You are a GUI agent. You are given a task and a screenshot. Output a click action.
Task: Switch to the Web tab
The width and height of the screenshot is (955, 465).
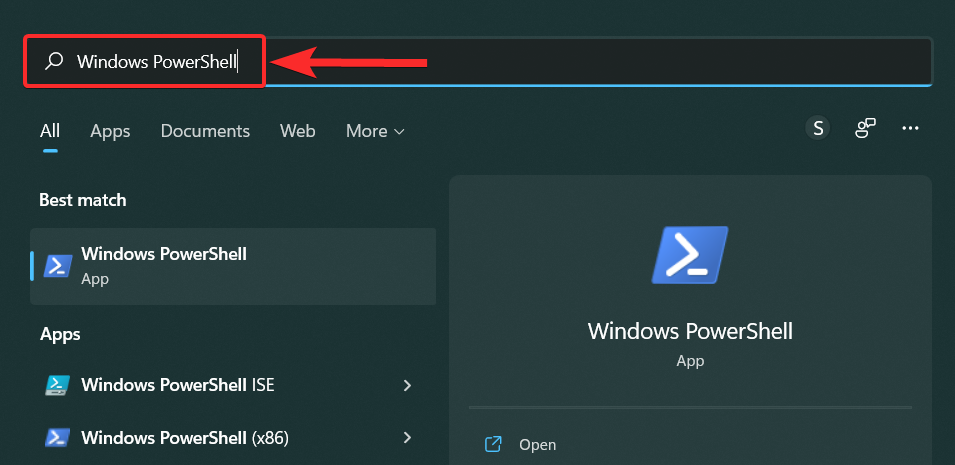coord(298,131)
